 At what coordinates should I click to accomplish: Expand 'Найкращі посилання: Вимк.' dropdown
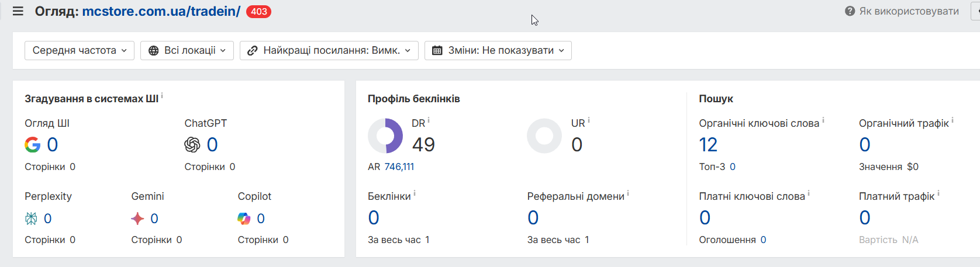pos(329,50)
